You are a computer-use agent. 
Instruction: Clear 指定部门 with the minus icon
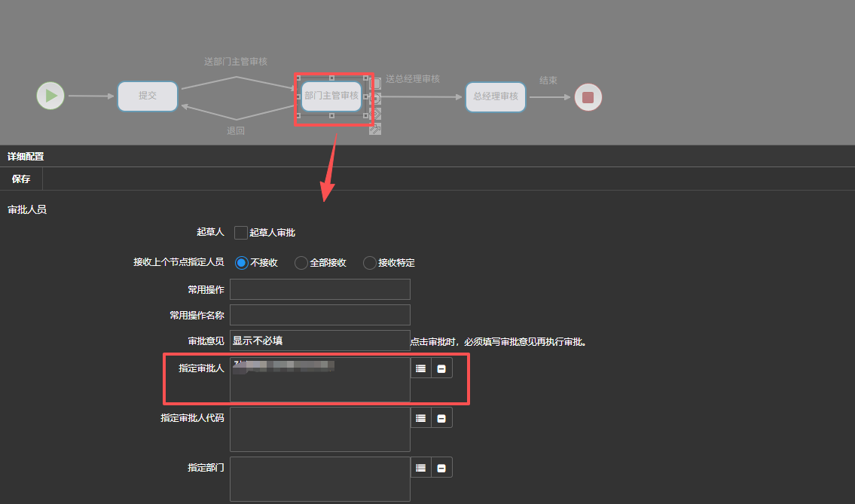pos(441,468)
